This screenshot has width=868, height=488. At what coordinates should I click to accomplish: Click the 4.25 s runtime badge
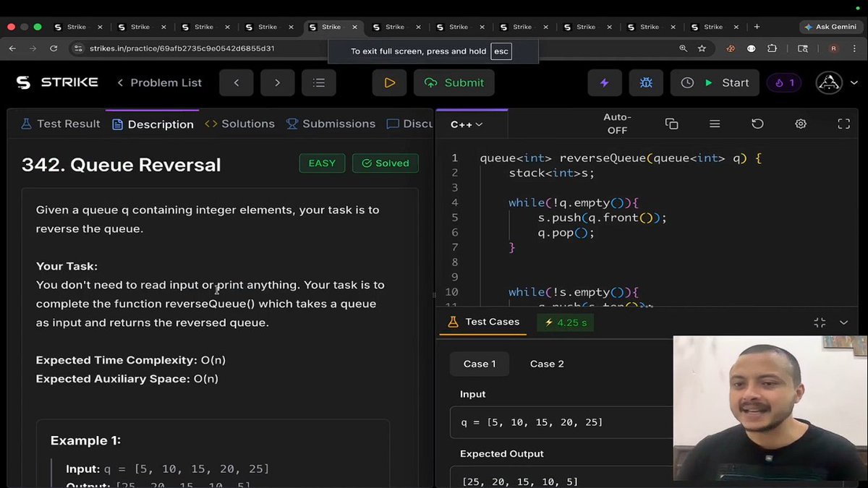click(566, 322)
